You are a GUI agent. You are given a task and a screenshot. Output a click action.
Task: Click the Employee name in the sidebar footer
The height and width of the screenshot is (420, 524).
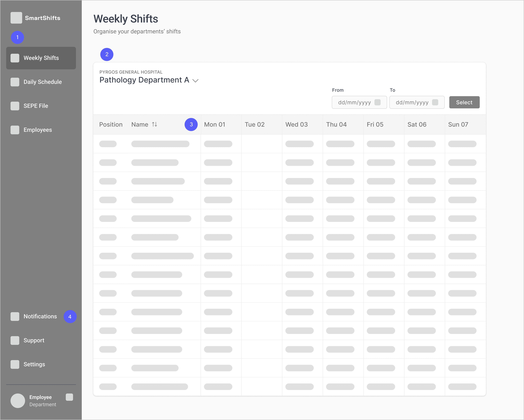coord(41,397)
